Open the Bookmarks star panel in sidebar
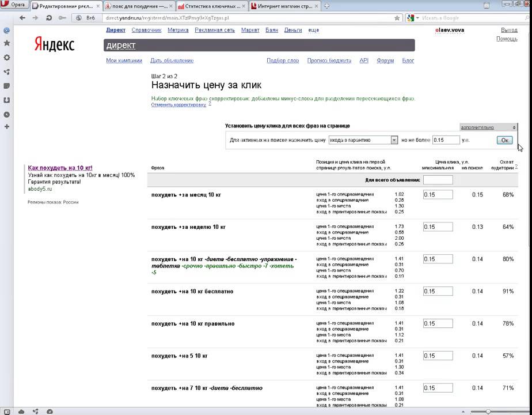This screenshot has height=415, width=532. pos(6,43)
